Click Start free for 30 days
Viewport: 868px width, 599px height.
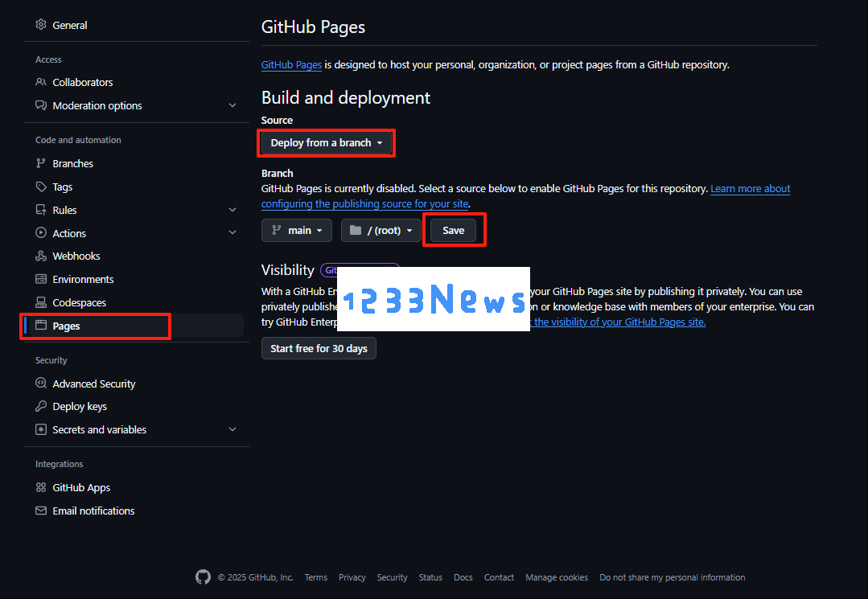pyautogui.click(x=319, y=348)
